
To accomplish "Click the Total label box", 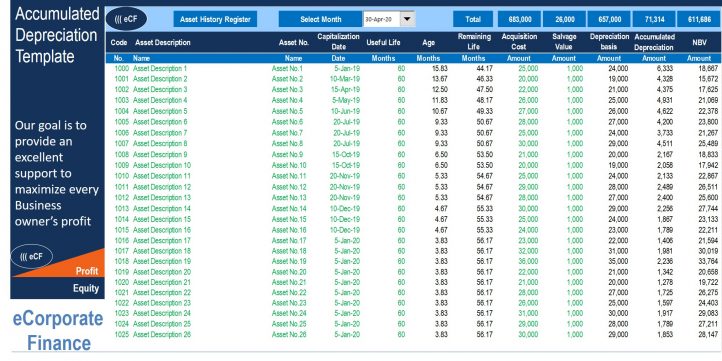I will (473, 19).
